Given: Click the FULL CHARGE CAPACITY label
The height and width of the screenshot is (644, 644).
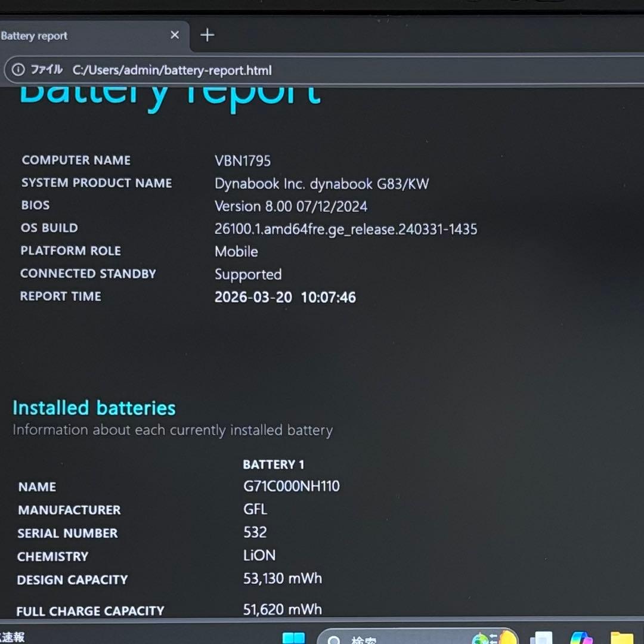Looking at the screenshot, I should (x=91, y=611).
